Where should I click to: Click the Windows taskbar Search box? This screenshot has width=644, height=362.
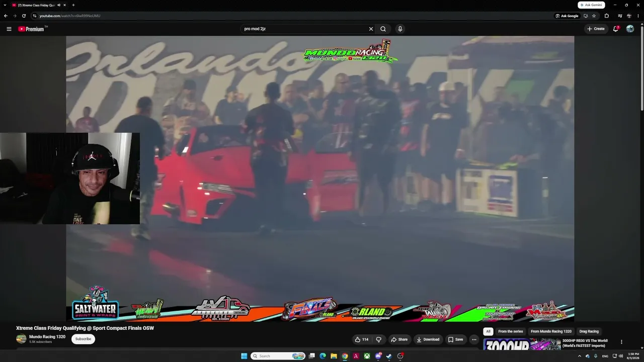pos(278,356)
